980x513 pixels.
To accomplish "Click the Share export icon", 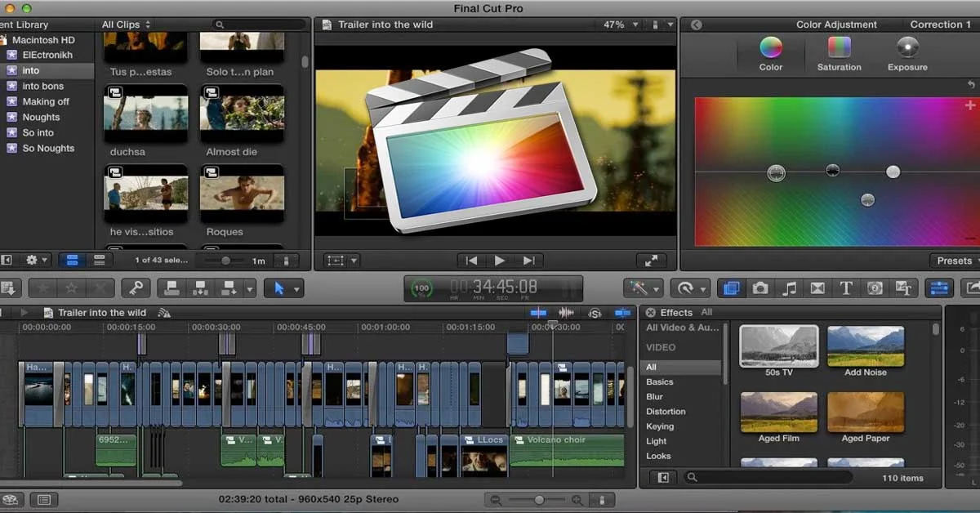I will click(972, 288).
